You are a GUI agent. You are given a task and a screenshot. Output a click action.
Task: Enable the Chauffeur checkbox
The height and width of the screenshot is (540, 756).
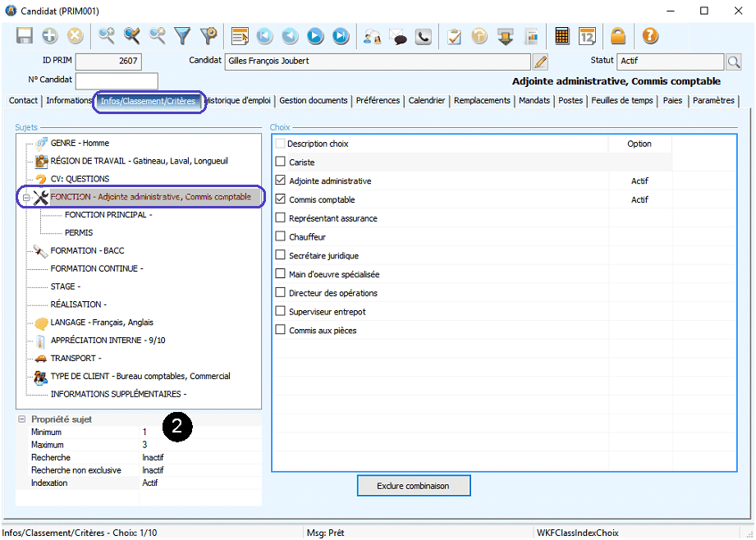click(x=281, y=237)
